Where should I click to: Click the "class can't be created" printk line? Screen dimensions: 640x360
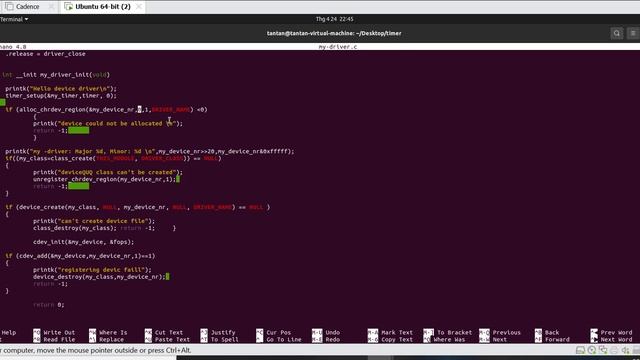(108, 172)
